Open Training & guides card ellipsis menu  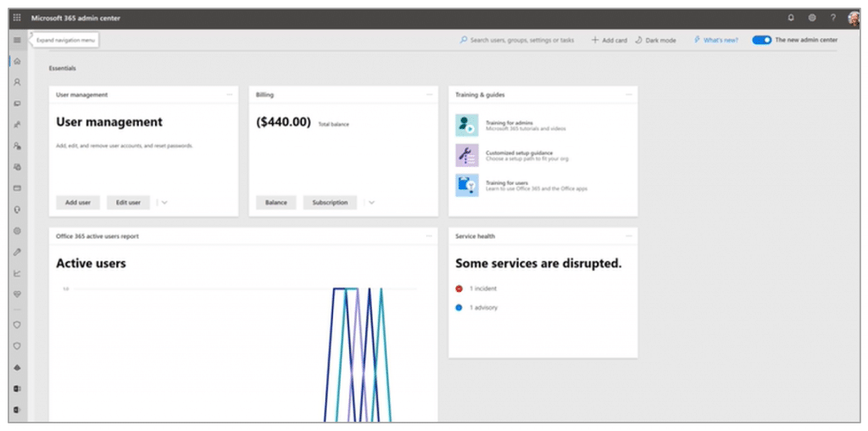[x=629, y=95]
